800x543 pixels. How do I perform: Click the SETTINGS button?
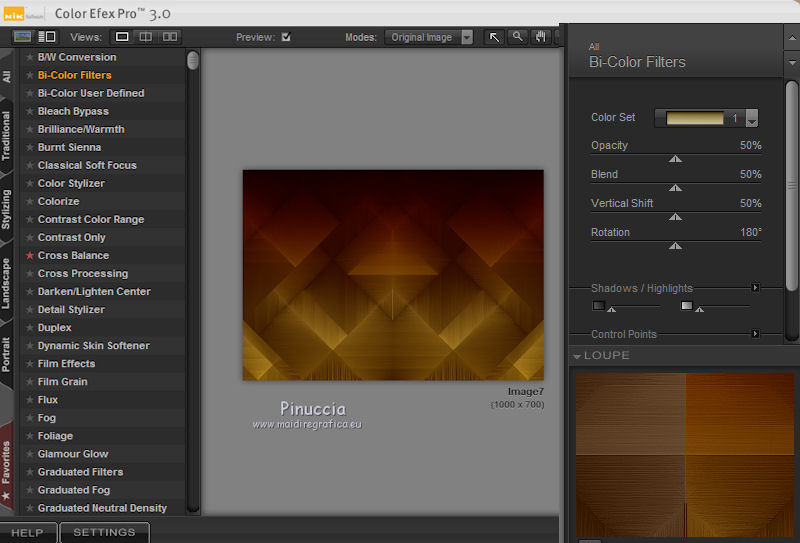104,533
